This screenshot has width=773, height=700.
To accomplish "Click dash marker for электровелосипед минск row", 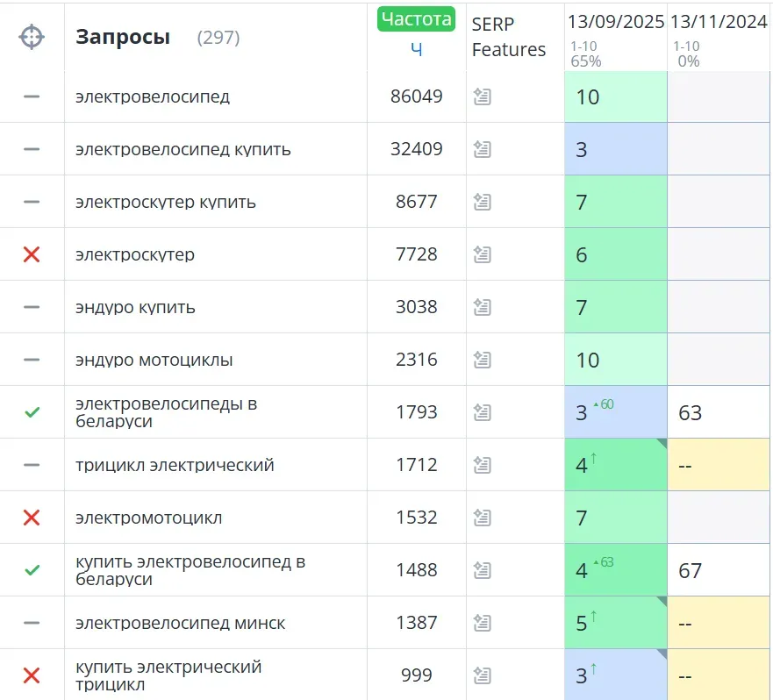I will [32, 624].
